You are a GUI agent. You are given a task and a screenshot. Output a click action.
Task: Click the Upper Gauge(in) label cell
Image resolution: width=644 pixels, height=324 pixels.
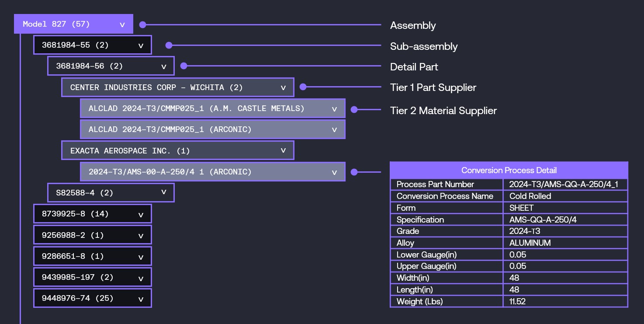447,266
